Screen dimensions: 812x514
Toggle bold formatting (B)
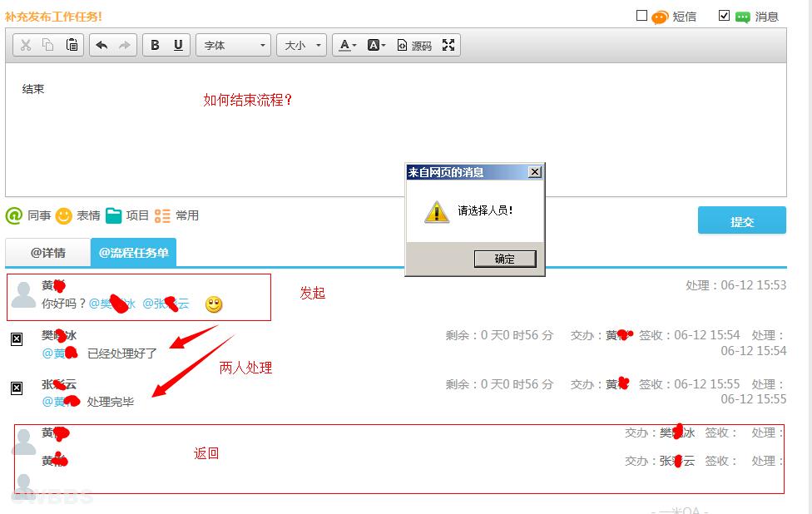(x=155, y=45)
